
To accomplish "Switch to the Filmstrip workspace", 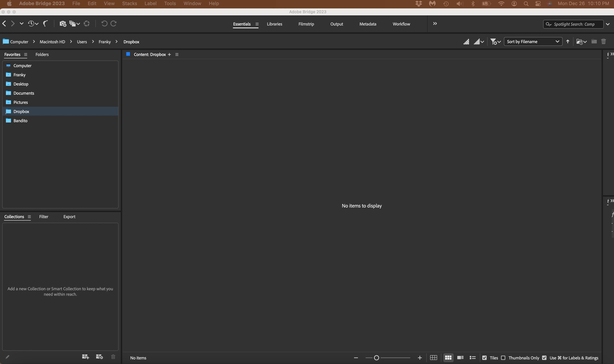I will pyautogui.click(x=306, y=24).
